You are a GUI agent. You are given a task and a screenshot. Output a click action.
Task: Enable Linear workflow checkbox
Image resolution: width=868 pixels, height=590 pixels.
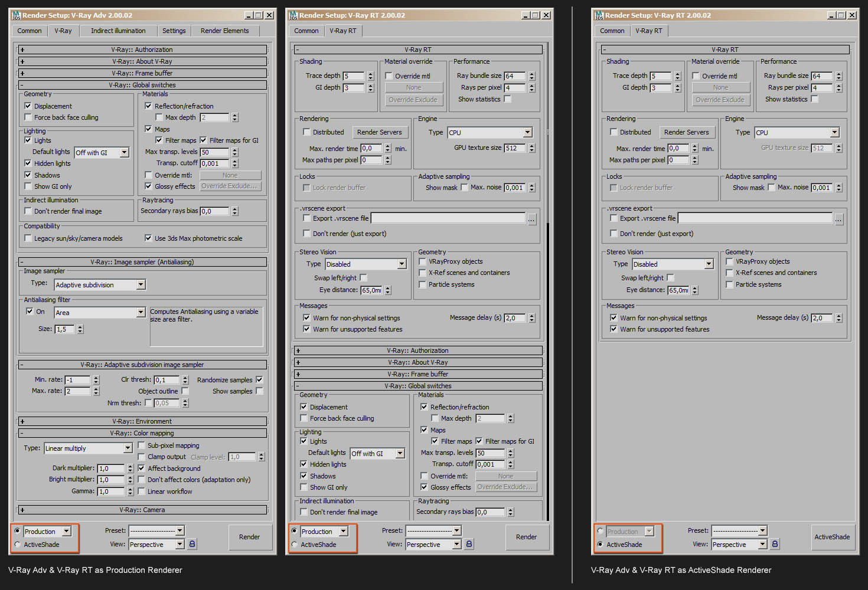click(x=141, y=491)
